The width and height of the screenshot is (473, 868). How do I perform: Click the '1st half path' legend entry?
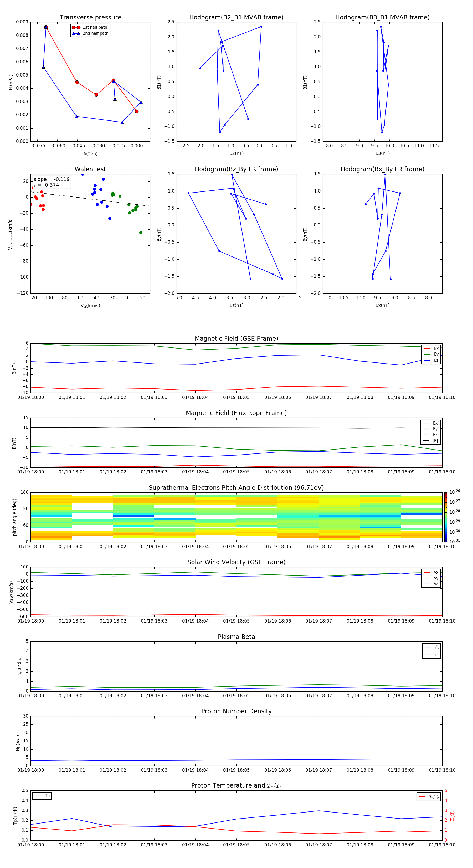90,27
